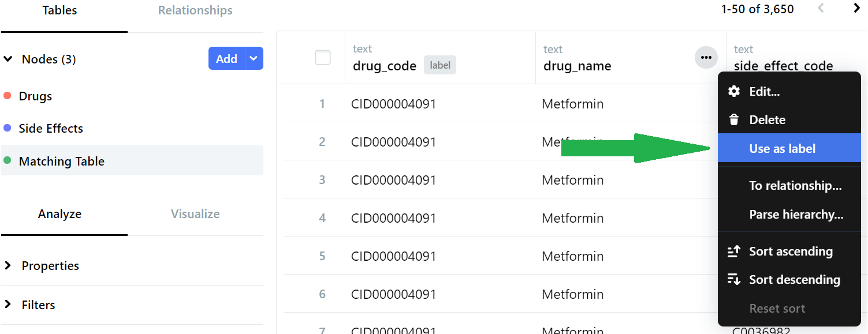Screen dimensions: 868x334
Task: Open the Visualize tab
Action: point(195,214)
